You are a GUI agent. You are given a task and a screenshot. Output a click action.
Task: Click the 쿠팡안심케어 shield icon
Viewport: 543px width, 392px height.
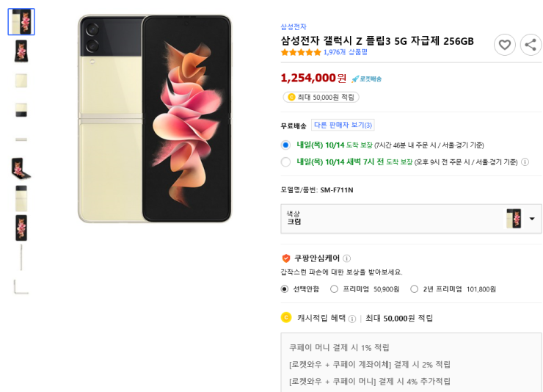[286, 258]
